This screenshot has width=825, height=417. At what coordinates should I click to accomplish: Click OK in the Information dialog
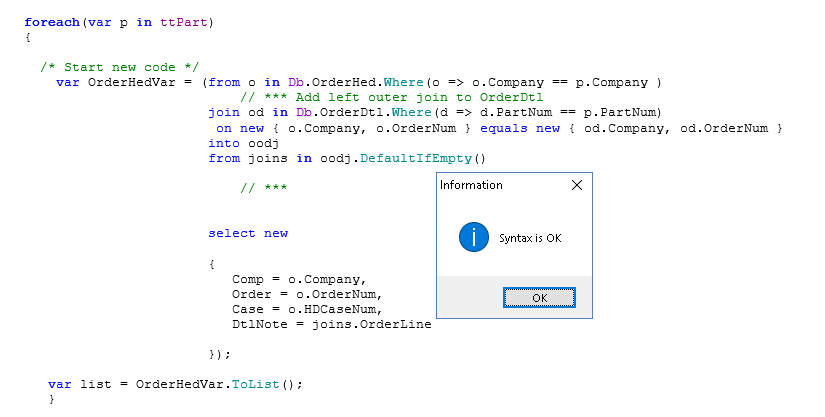[x=539, y=298]
